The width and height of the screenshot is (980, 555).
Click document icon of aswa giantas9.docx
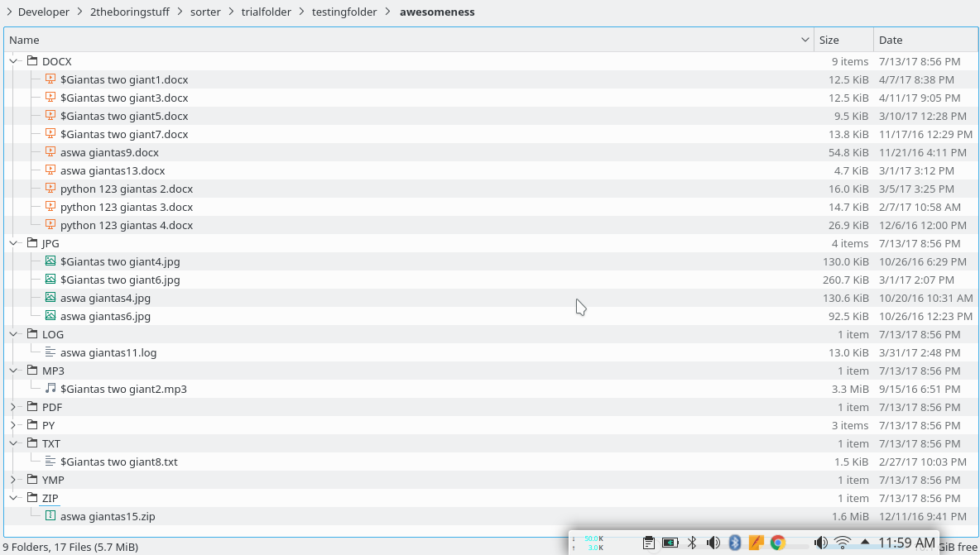[x=50, y=151]
